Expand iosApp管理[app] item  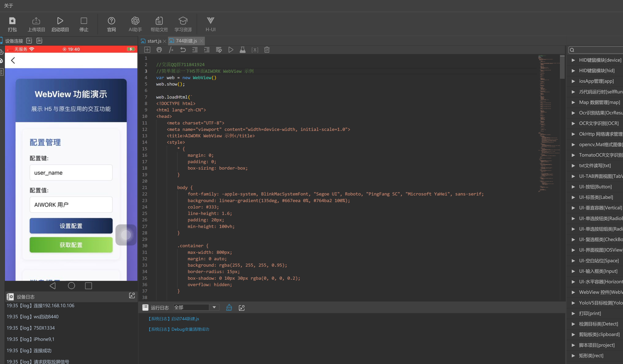tap(573, 81)
